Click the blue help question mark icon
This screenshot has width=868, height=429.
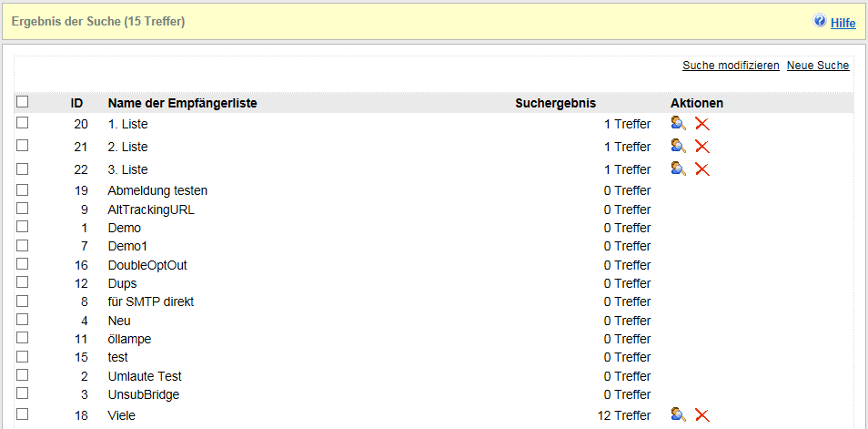(x=820, y=21)
